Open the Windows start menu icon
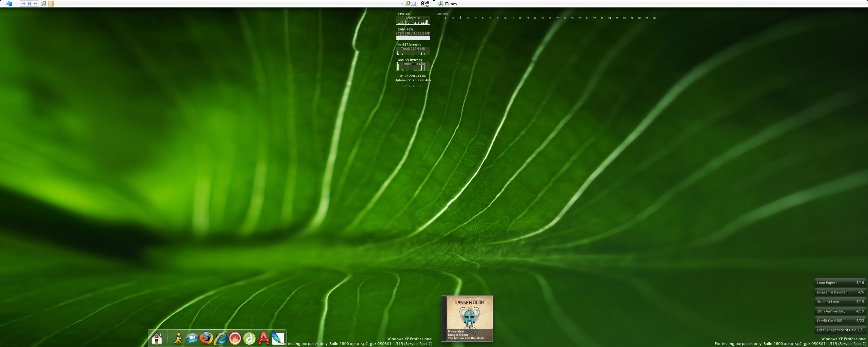This screenshot has width=868, height=347. [x=9, y=4]
